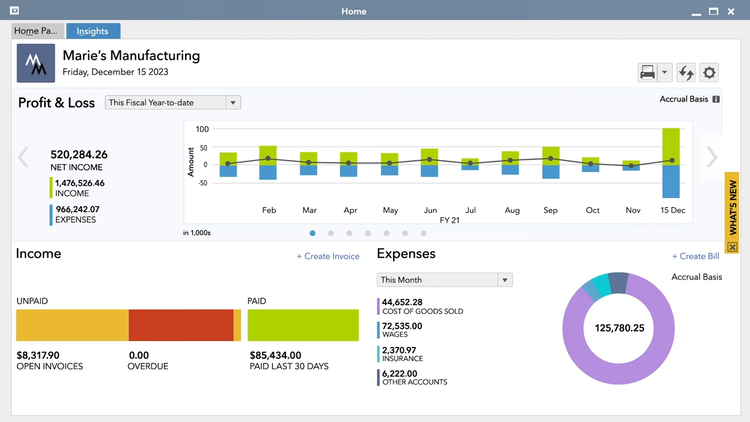
Task: Go to the next chart with right arrow
Action: click(712, 157)
